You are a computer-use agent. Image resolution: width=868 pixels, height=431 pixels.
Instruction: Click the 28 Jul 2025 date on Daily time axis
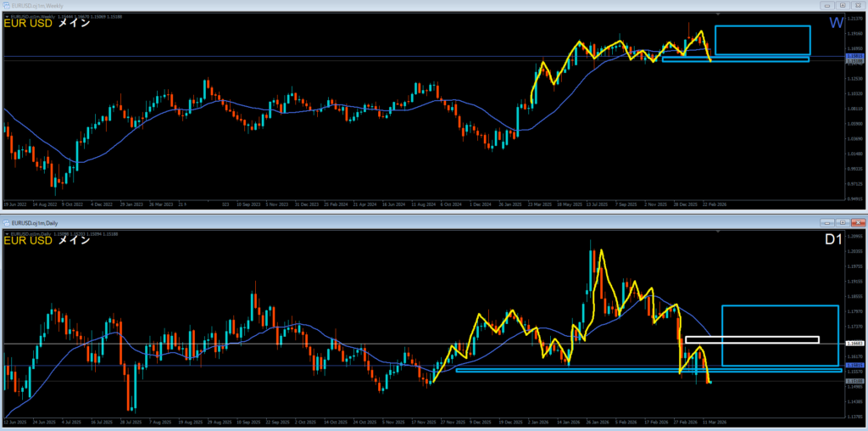130,423
